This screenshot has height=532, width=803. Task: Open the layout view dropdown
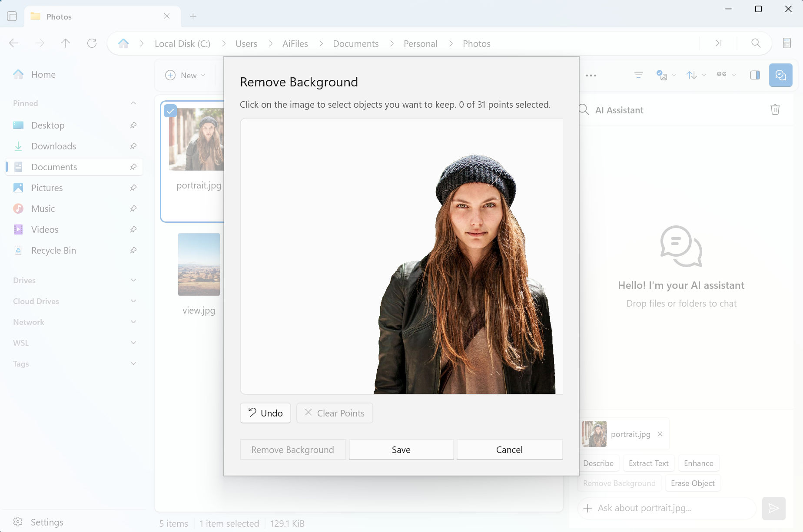tap(726, 75)
